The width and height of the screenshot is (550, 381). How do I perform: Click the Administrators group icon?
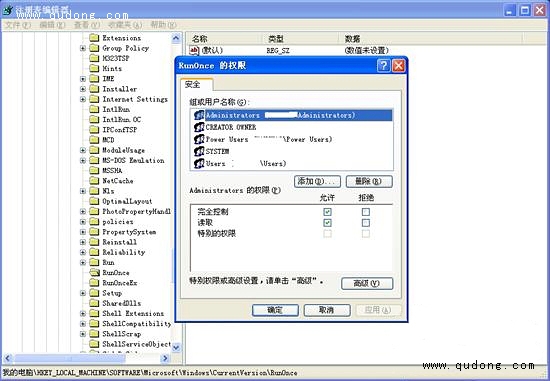pos(199,115)
